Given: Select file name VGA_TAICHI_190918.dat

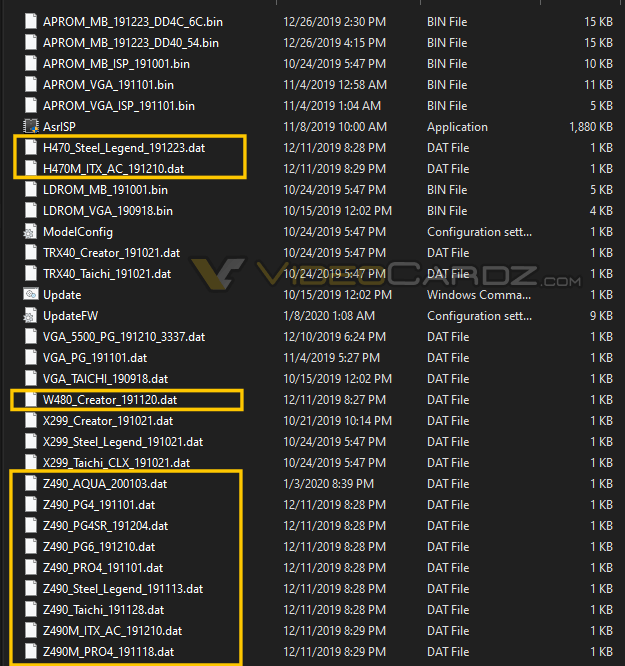Looking at the screenshot, I should pyautogui.click(x=105, y=379).
